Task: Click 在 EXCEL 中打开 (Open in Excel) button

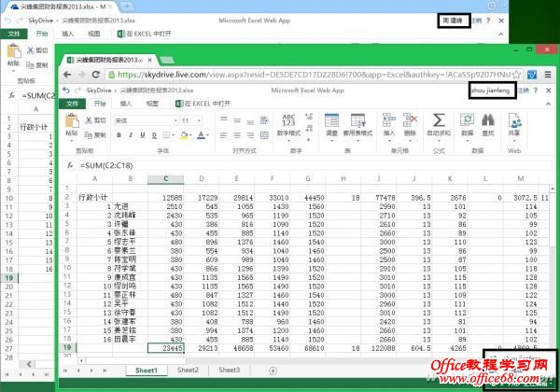Action: [x=203, y=105]
